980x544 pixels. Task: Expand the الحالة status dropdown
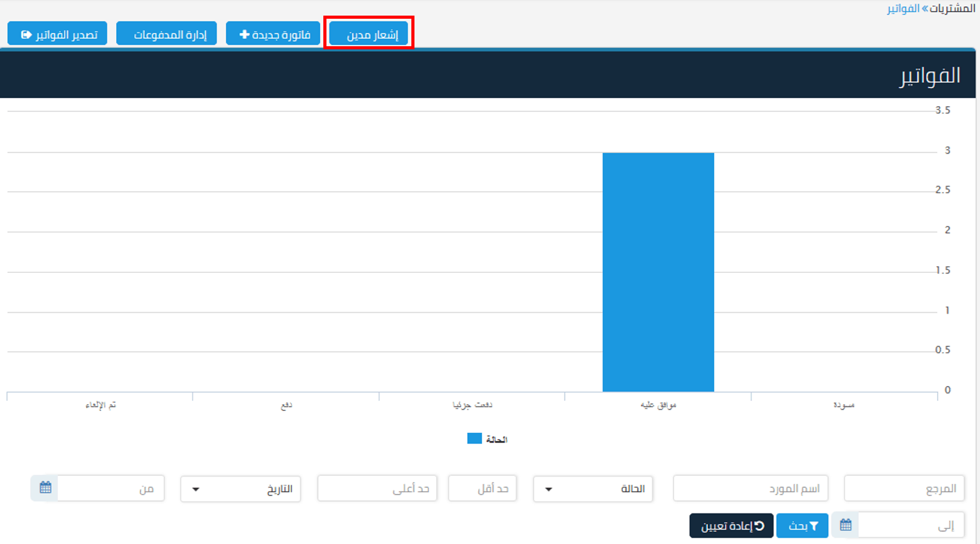(x=593, y=488)
